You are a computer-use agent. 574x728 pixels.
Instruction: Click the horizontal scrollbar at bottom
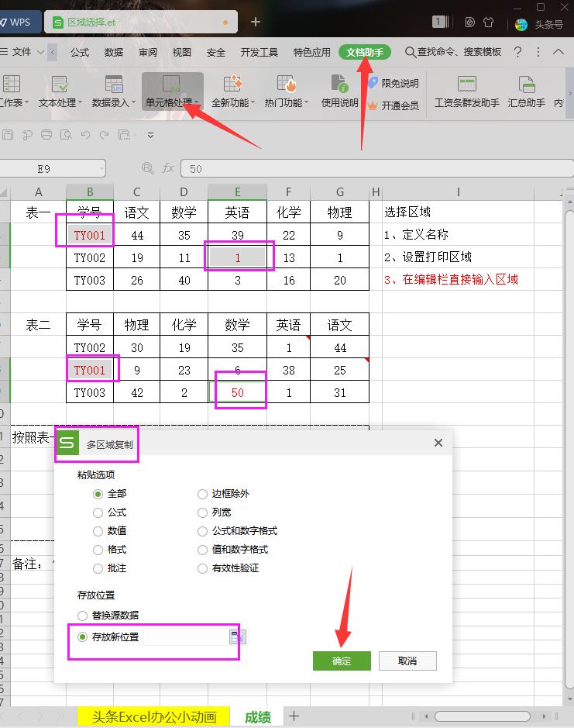(483, 716)
